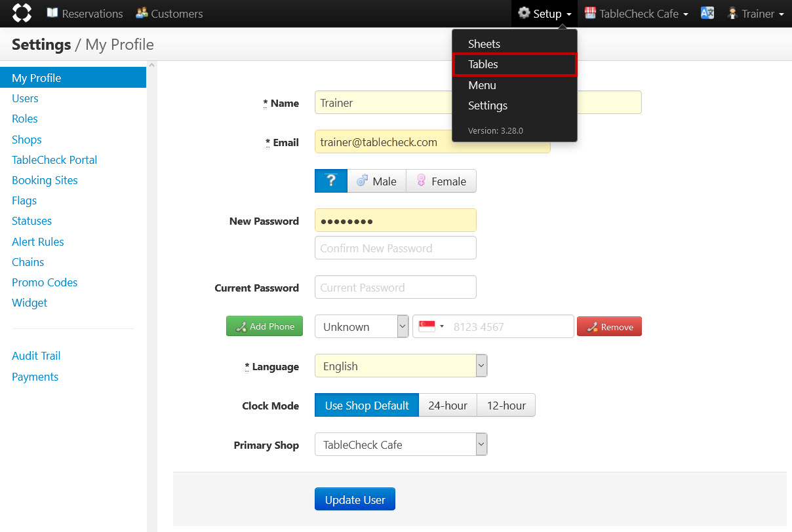Screen dimensions: 792x532
Task: Select the Singapore flag country selector
Action: [431, 326]
